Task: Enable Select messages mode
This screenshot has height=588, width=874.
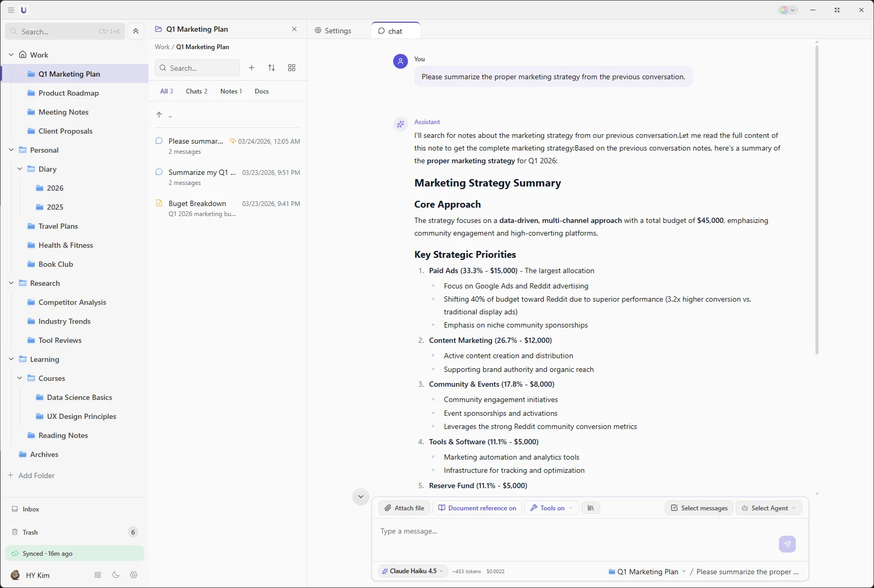Action: (698, 508)
